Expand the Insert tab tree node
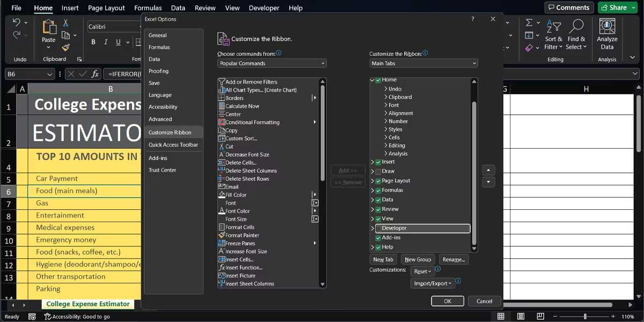This screenshot has height=322, width=644. (371, 162)
